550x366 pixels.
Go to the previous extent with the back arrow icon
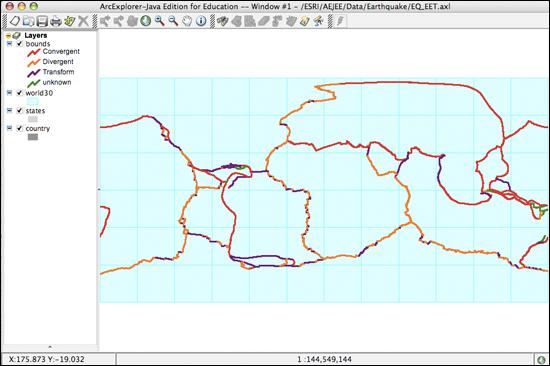pos(105,21)
